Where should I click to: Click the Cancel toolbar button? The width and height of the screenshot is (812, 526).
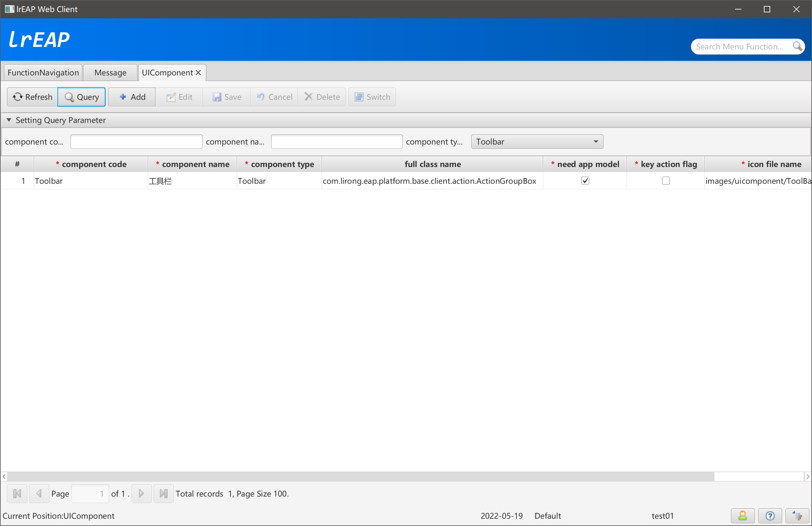click(274, 97)
